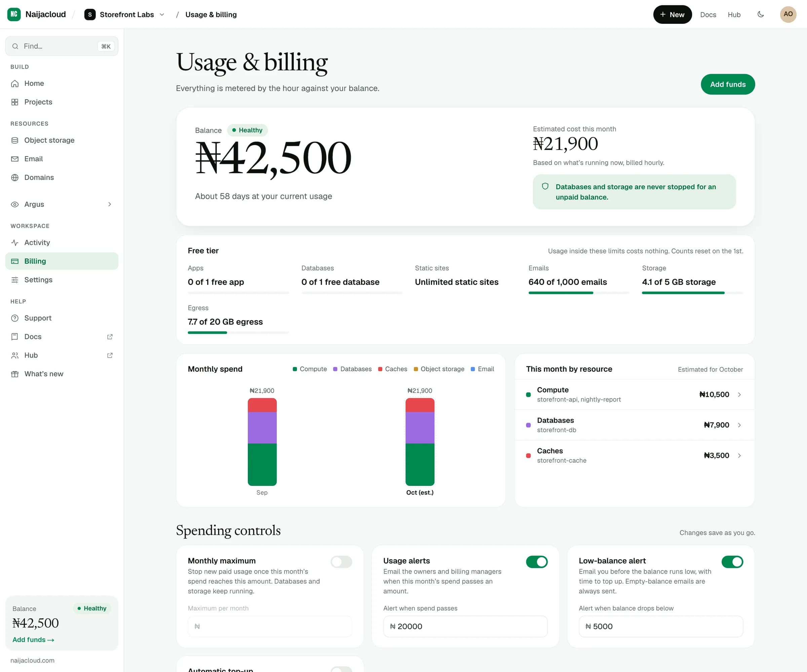Toggle dark mode with the moon icon
807x672 pixels.
pyautogui.click(x=761, y=14)
